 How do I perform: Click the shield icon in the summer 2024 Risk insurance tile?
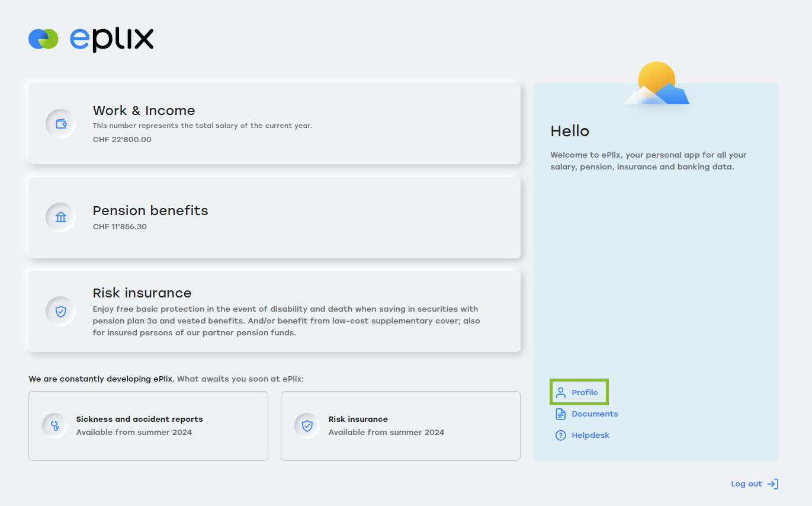tap(307, 425)
